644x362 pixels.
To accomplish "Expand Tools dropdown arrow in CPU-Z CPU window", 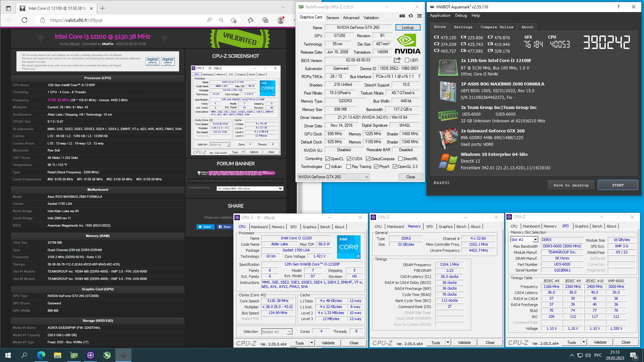I will (x=312, y=343).
